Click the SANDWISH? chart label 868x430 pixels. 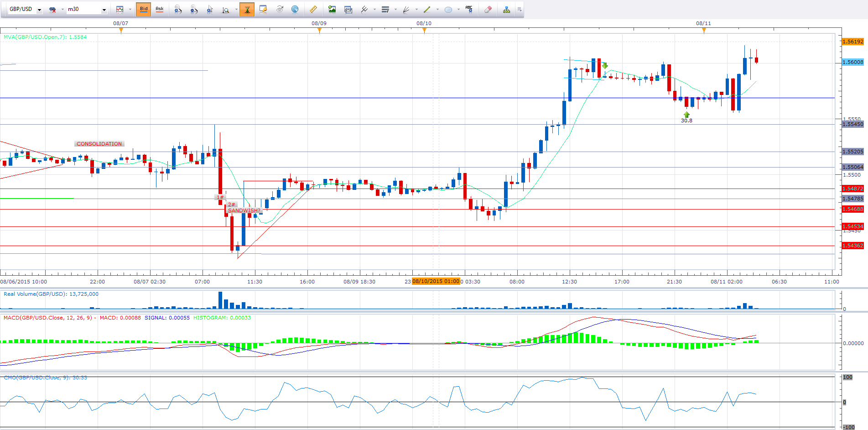tap(244, 210)
